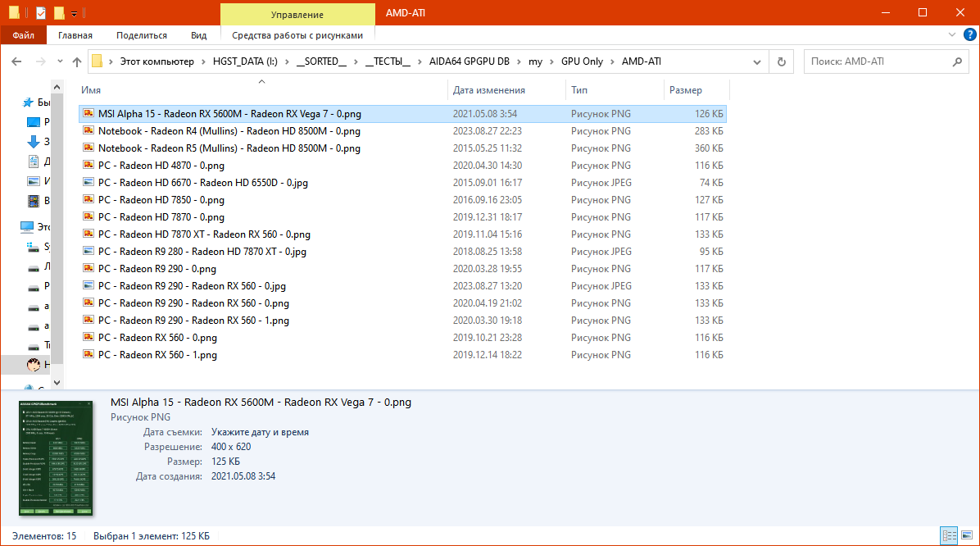Image resolution: width=980 pixels, height=546 pixels.
Task: Open This PC icon in navigation pane
Action: tap(27, 226)
